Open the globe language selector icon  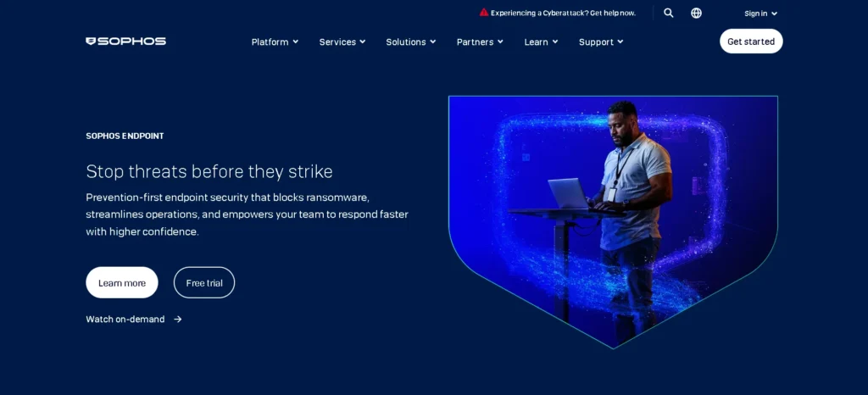coord(697,13)
